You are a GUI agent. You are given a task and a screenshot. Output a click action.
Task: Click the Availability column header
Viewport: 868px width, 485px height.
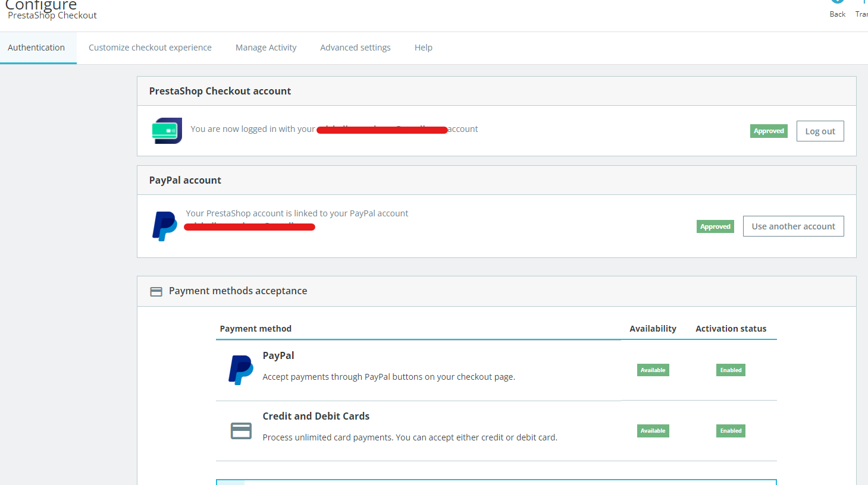click(653, 329)
